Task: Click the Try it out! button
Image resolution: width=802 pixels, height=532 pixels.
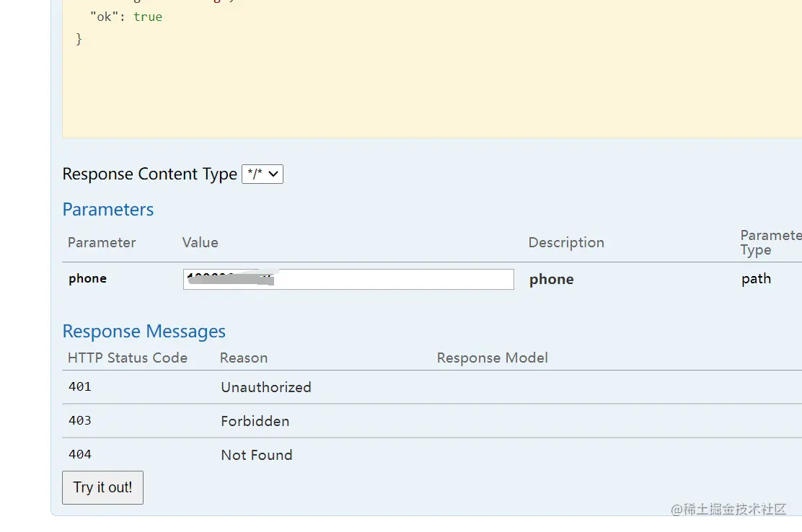Action: click(103, 487)
